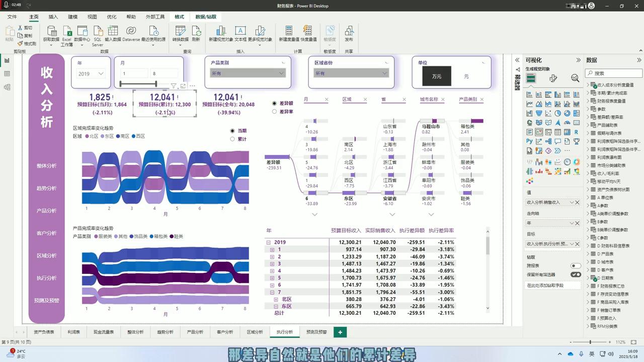Open the 视图 ribbon tab

92,17
